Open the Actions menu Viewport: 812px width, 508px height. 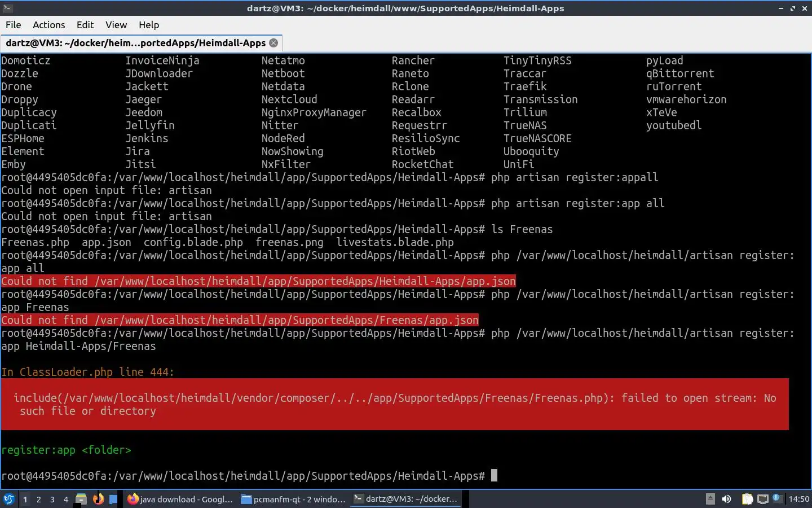click(x=48, y=25)
